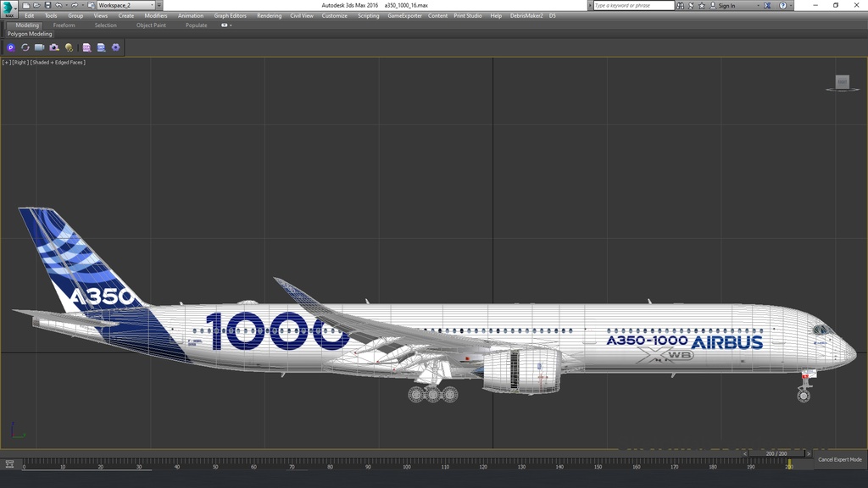Click the Open File folder icon
Viewport: 868px width, 488px height.
pos(36,5)
